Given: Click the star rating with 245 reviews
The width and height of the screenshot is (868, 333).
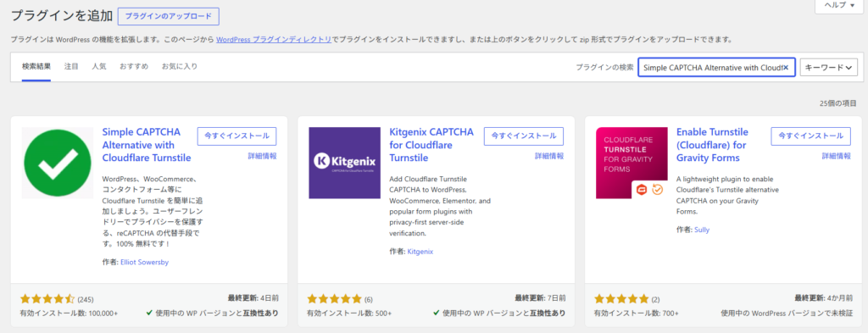Looking at the screenshot, I should pyautogui.click(x=47, y=299).
